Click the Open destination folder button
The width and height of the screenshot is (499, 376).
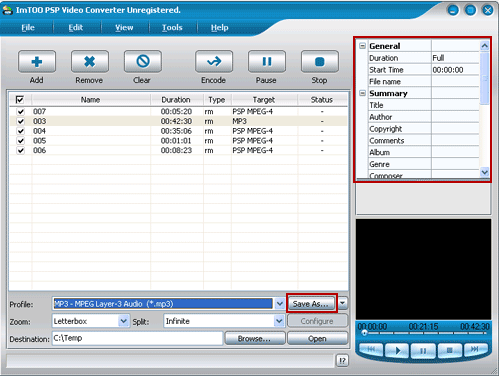(x=317, y=339)
